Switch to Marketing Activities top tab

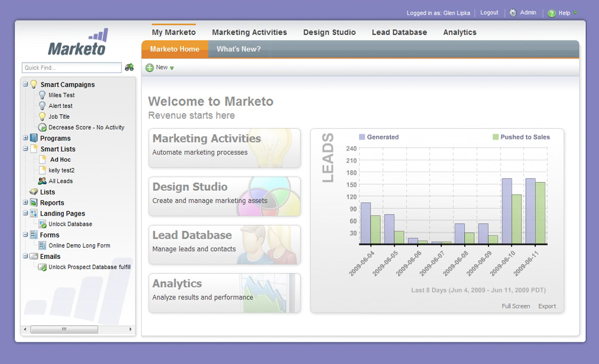point(249,32)
